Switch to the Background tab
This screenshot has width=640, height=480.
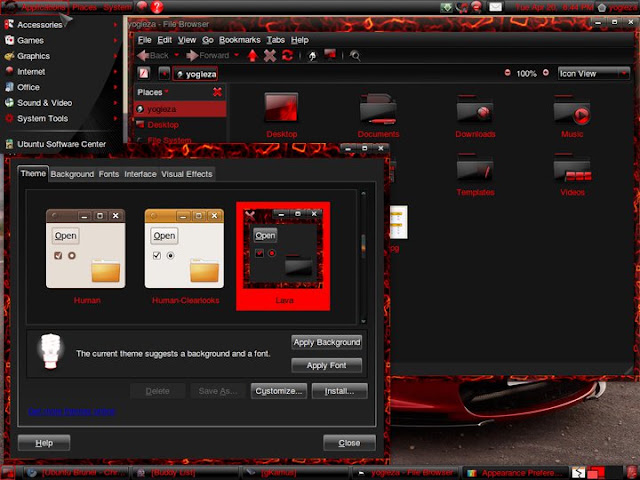click(72, 174)
